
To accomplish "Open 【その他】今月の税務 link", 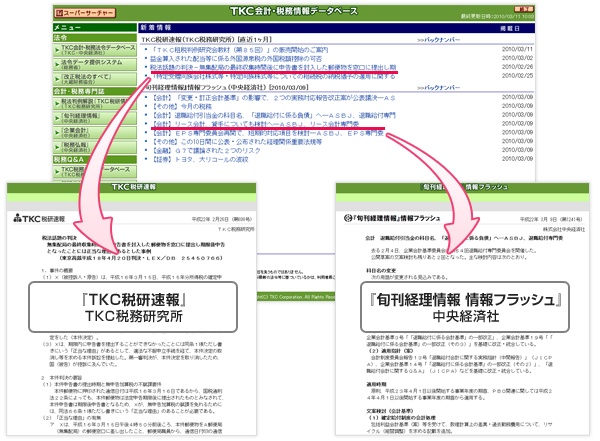I will 182,106.
